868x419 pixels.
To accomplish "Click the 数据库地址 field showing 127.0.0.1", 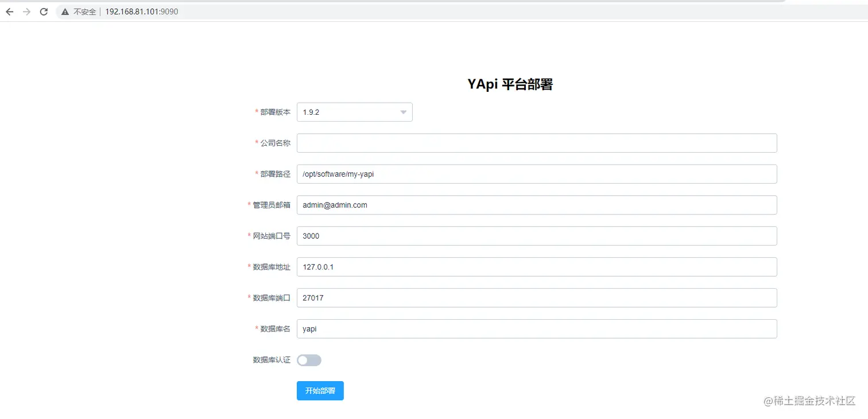I will tap(537, 267).
